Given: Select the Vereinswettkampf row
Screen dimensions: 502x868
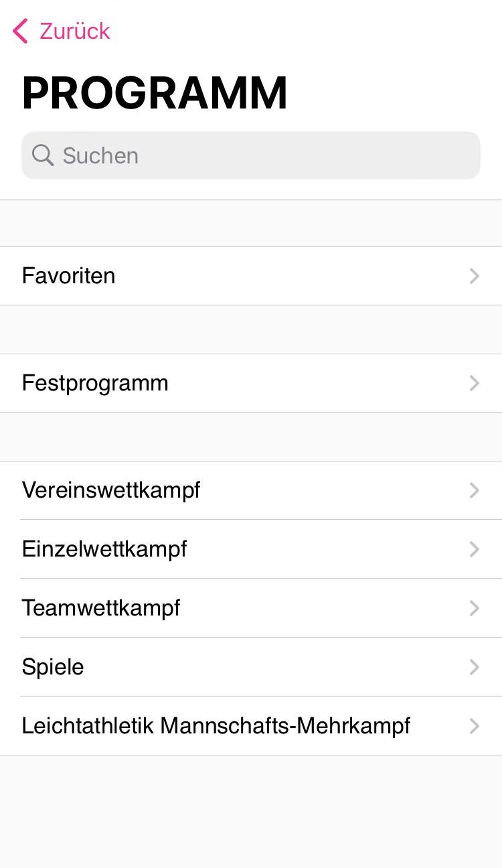Looking at the screenshot, I should (x=111, y=490).
